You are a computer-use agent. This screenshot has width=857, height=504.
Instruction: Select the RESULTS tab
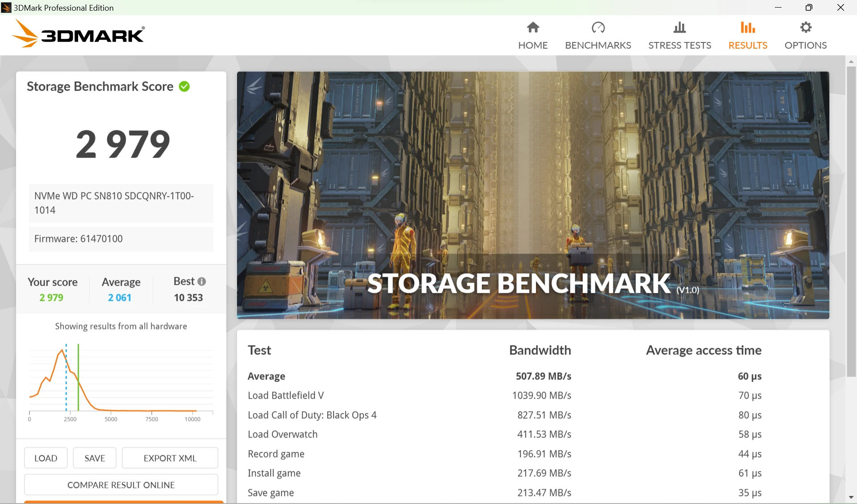pyautogui.click(x=748, y=36)
